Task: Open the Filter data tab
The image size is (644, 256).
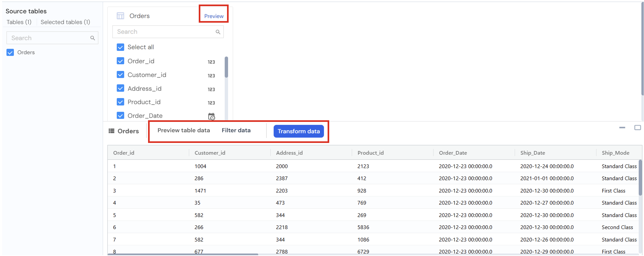Action: point(236,130)
